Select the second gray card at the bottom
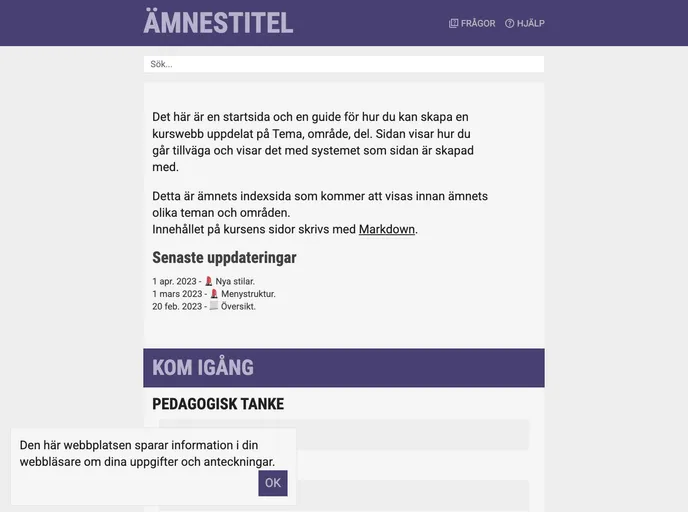Image resolution: width=688 pixels, height=512 pixels. [x=400, y=495]
